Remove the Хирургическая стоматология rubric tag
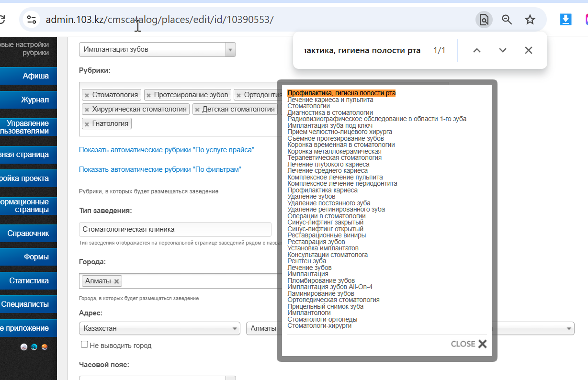The height and width of the screenshot is (380, 588). [x=87, y=110]
